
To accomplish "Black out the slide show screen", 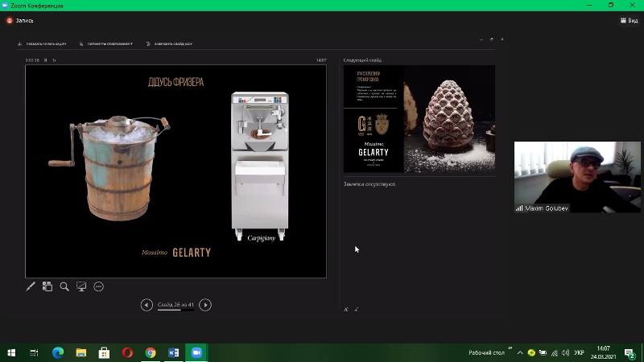I will (81, 286).
